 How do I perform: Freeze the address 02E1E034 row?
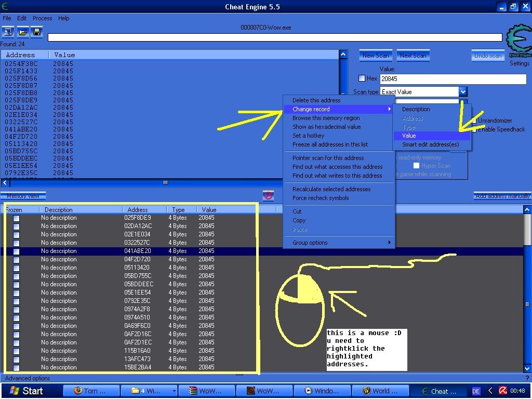pyautogui.click(x=16, y=234)
